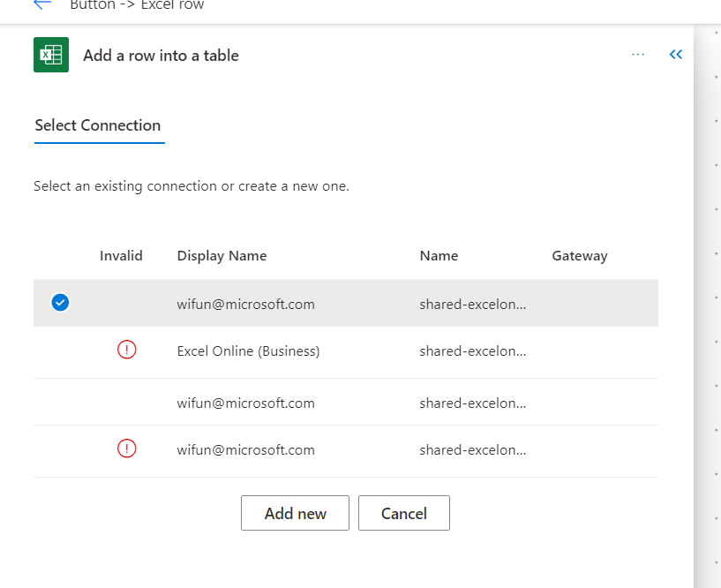This screenshot has height=588, width=721.
Task: Click the Add new button
Action: (x=295, y=512)
